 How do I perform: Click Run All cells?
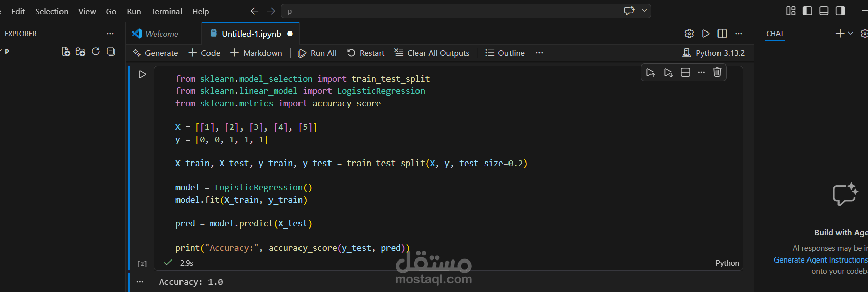click(x=317, y=53)
